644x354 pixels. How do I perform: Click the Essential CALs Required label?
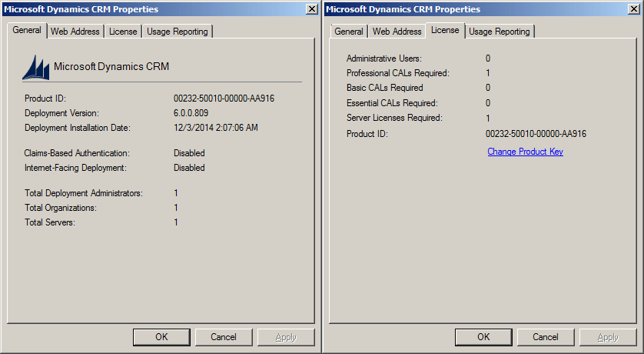(x=392, y=103)
